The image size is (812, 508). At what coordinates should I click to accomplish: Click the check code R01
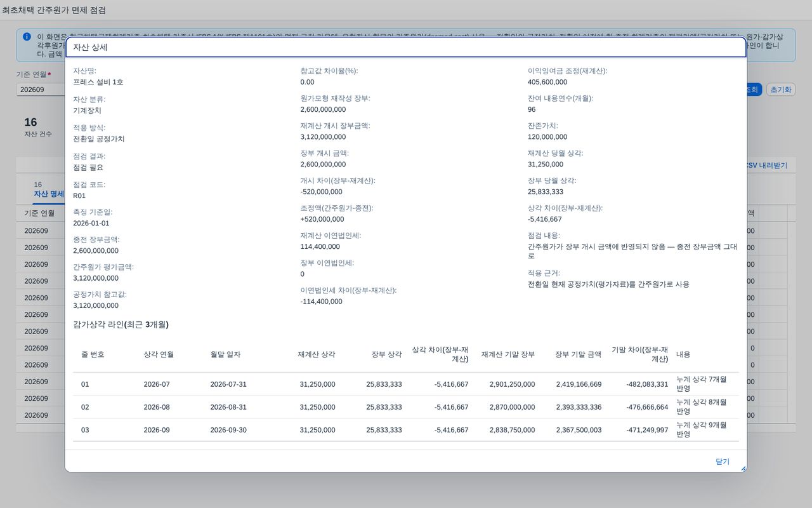pos(79,196)
